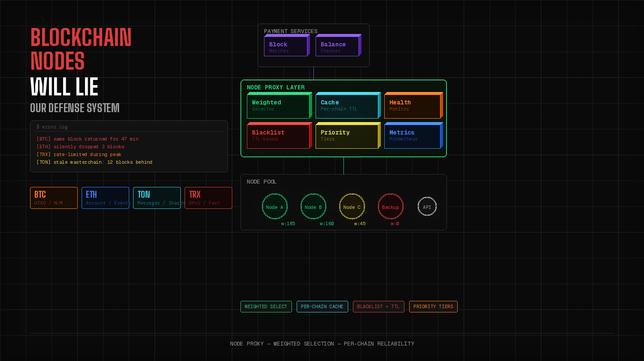Click the Priority Tiers module
The width and height of the screenshot is (644, 361).
348,135
